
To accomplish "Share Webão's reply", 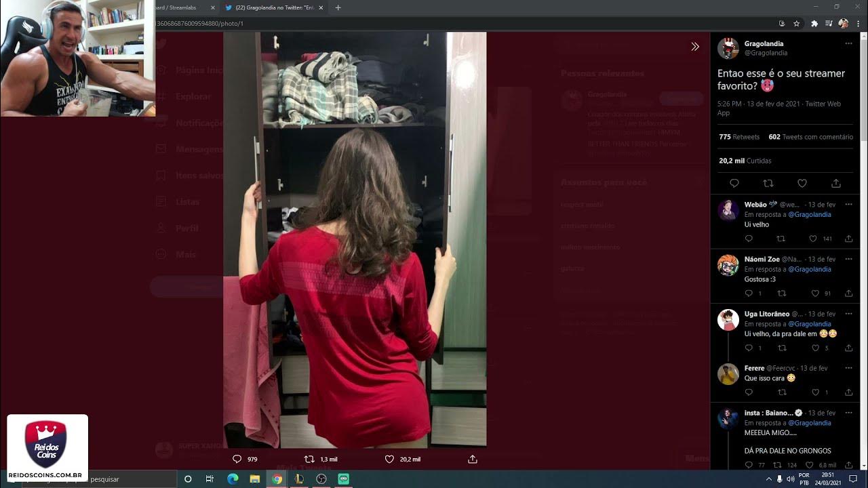I will coord(848,239).
